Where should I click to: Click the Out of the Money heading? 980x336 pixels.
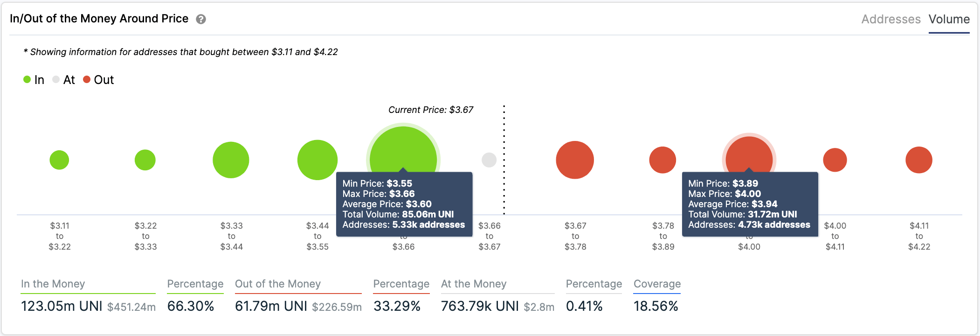coord(278,284)
